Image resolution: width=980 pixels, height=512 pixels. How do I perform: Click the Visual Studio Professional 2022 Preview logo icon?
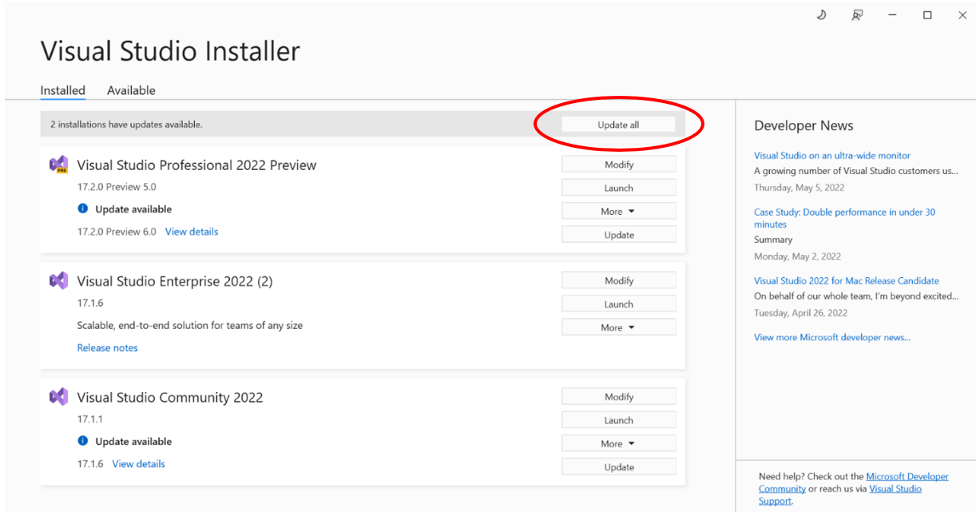coord(58,165)
